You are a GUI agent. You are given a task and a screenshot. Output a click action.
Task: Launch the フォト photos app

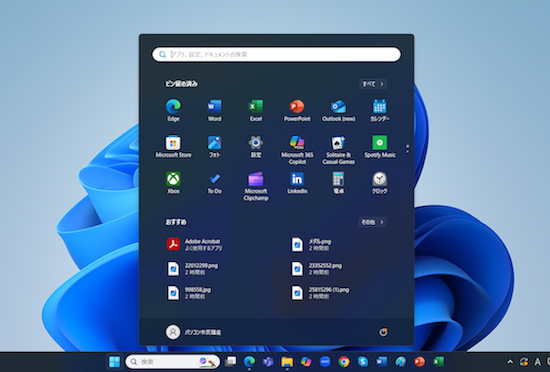click(x=214, y=147)
